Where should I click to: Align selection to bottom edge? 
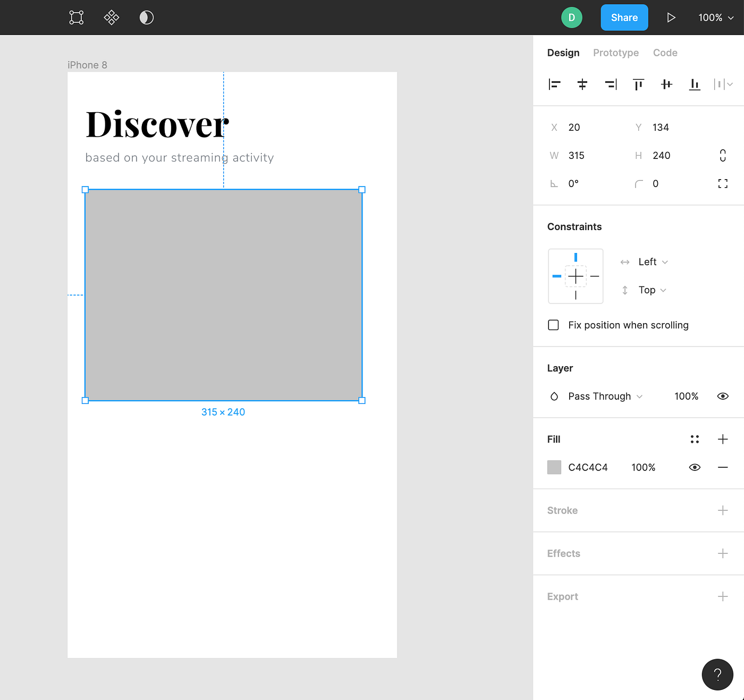click(x=695, y=84)
